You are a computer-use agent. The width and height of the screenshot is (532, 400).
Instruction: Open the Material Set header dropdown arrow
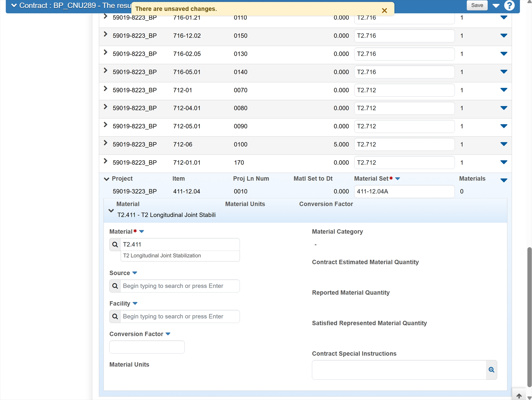click(x=397, y=179)
